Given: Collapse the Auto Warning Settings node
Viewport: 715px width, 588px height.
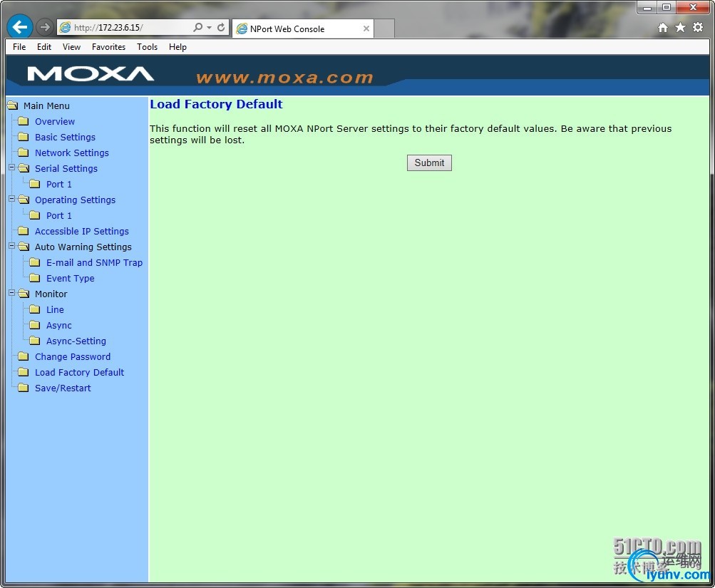Looking at the screenshot, I should click(x=12, y=246).
